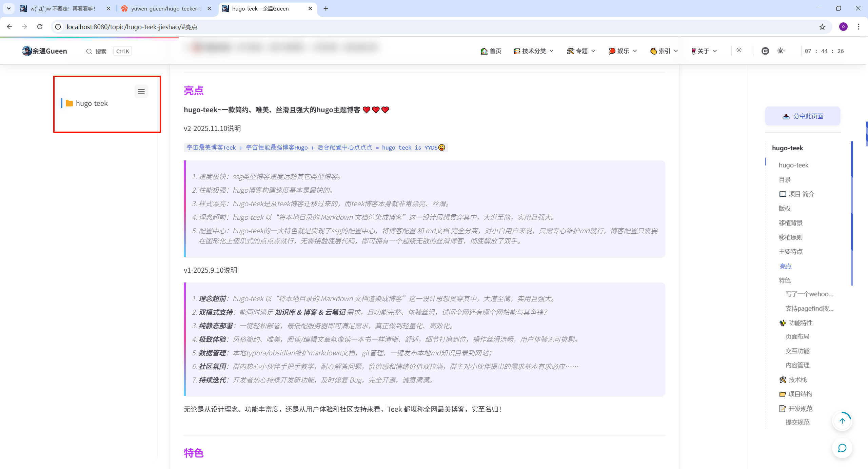Expand the 技术分类 dropdown menu
Screen dimensions: 868x469
pyautogui.click(x=534, y=51)
